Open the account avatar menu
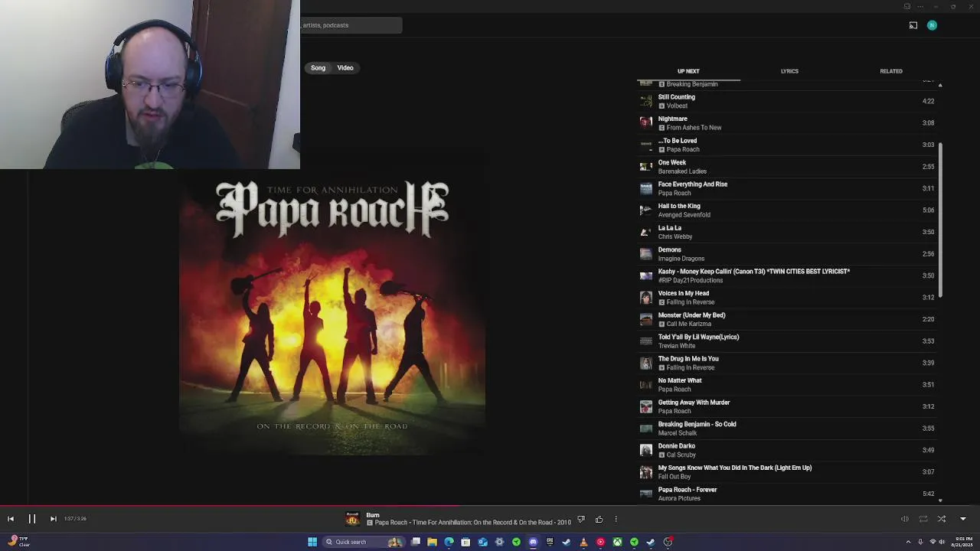 [x=932, y=25]
